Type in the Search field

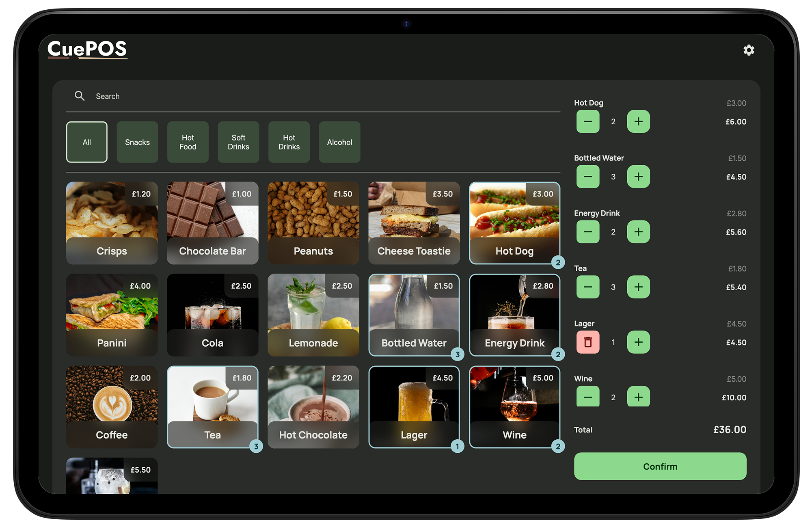pos(284,96)
